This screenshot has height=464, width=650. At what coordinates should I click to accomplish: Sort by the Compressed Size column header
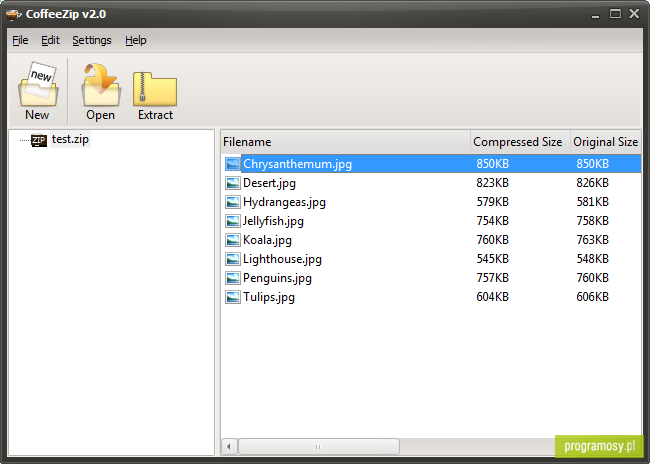coord(521,142)
